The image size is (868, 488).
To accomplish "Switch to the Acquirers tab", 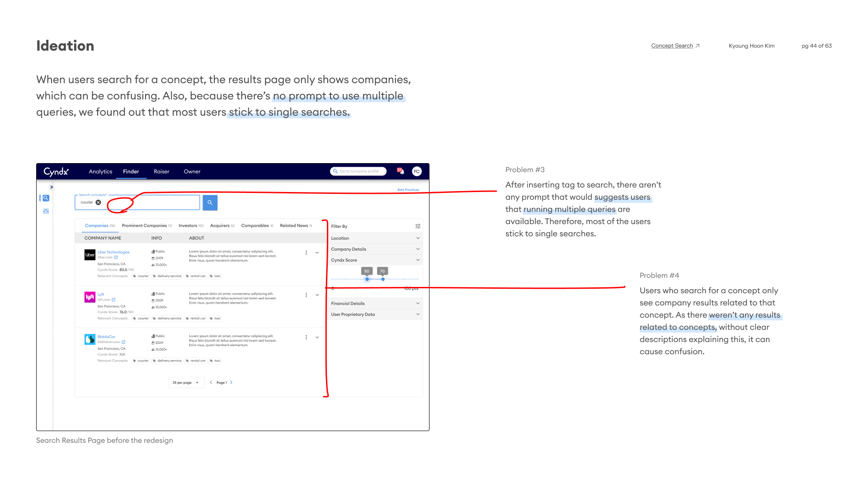I will (222, 225).
